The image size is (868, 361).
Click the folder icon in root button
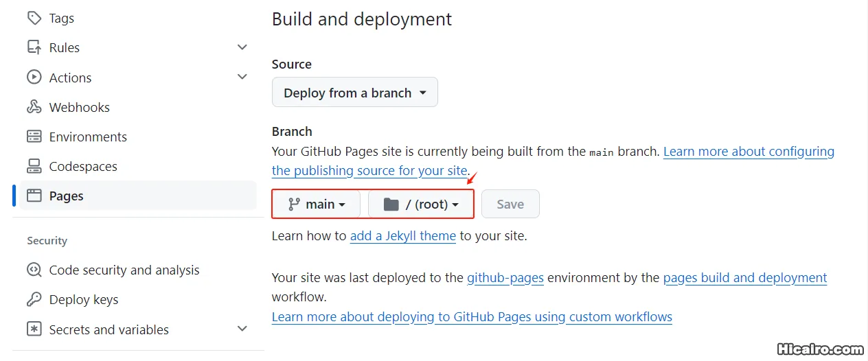coord(391,204)
